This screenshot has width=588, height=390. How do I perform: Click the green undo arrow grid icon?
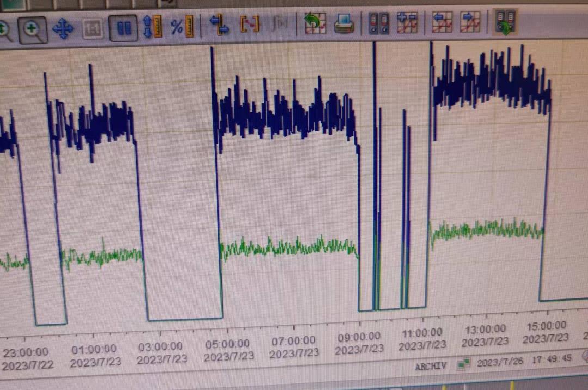314,23
